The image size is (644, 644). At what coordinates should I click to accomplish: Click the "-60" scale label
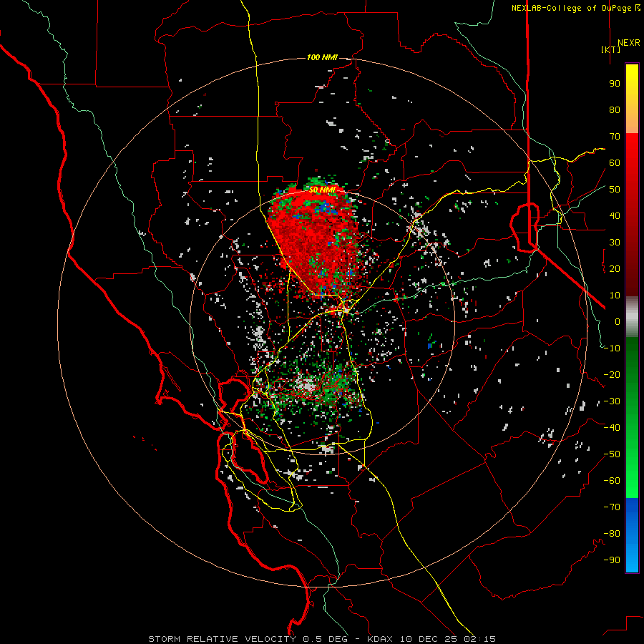[x=612, y=481]
